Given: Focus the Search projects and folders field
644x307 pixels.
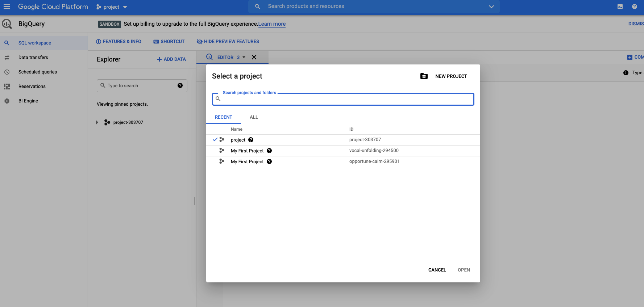Looking at the screenshot, I should pos(343,99).
